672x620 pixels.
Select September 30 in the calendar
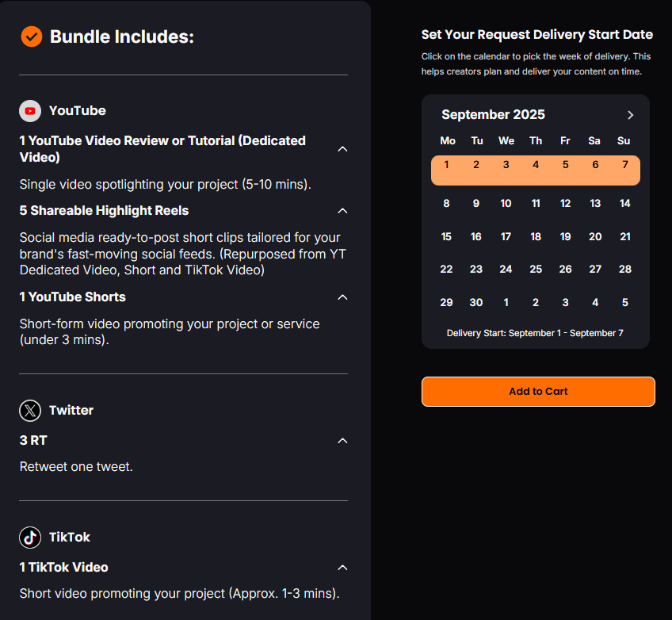point(476,303)
